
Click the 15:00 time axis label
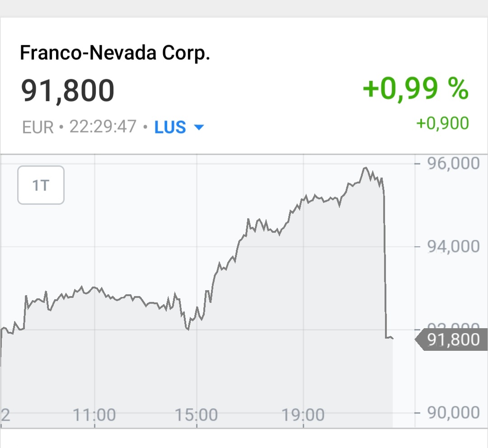197,415
